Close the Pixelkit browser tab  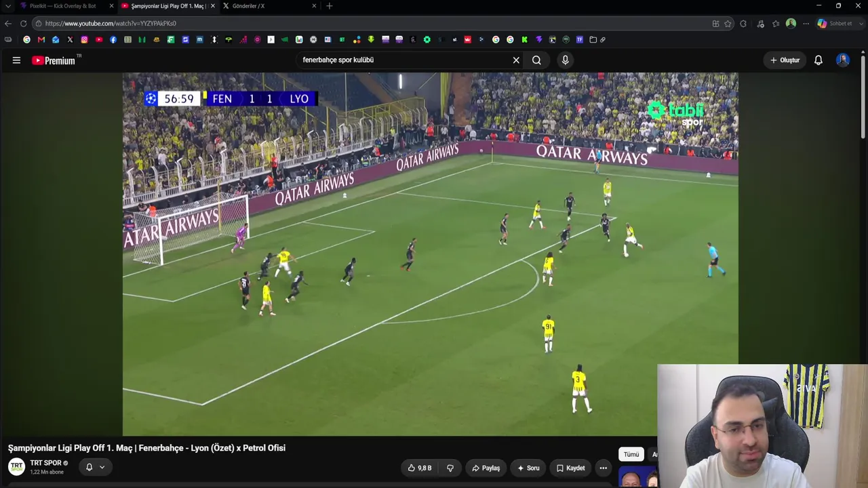coord(111,6)
